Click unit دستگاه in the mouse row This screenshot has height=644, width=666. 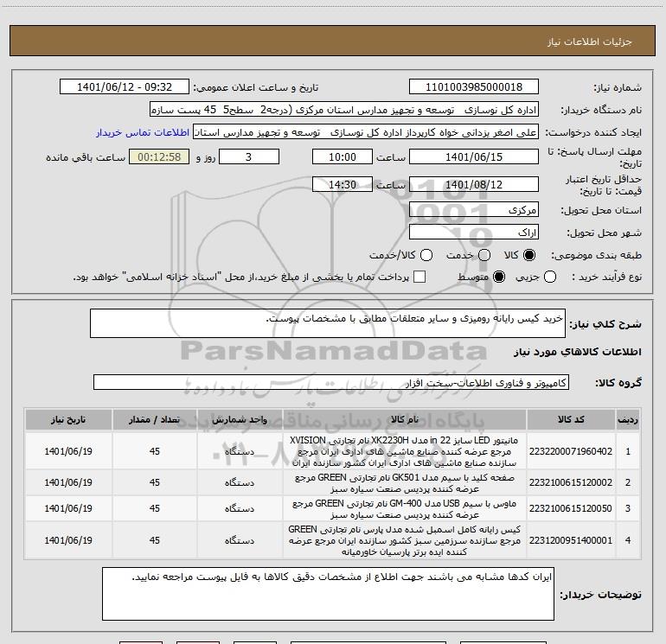240,508
